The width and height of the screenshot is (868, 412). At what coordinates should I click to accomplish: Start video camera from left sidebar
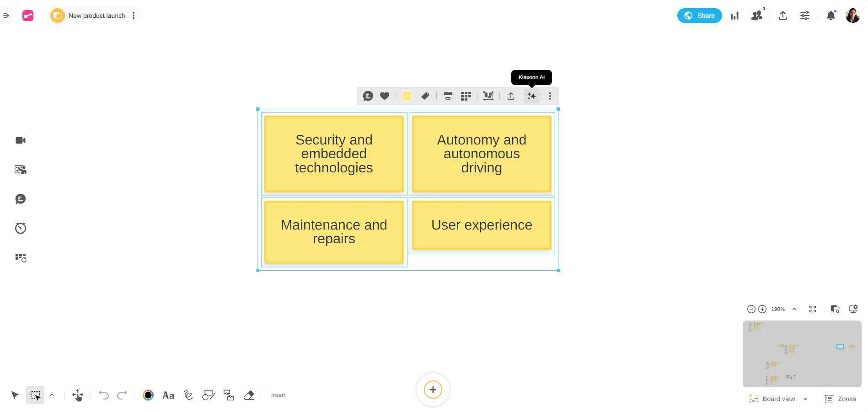[21, 140]
